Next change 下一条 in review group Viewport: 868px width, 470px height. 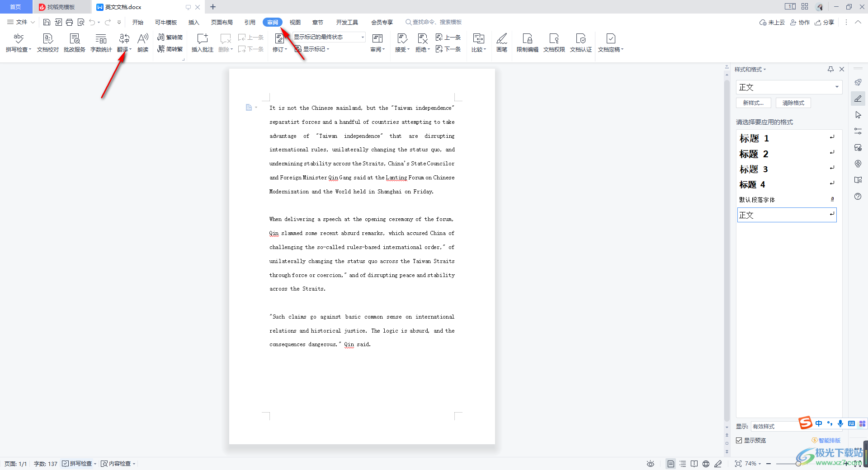(448, 49)
